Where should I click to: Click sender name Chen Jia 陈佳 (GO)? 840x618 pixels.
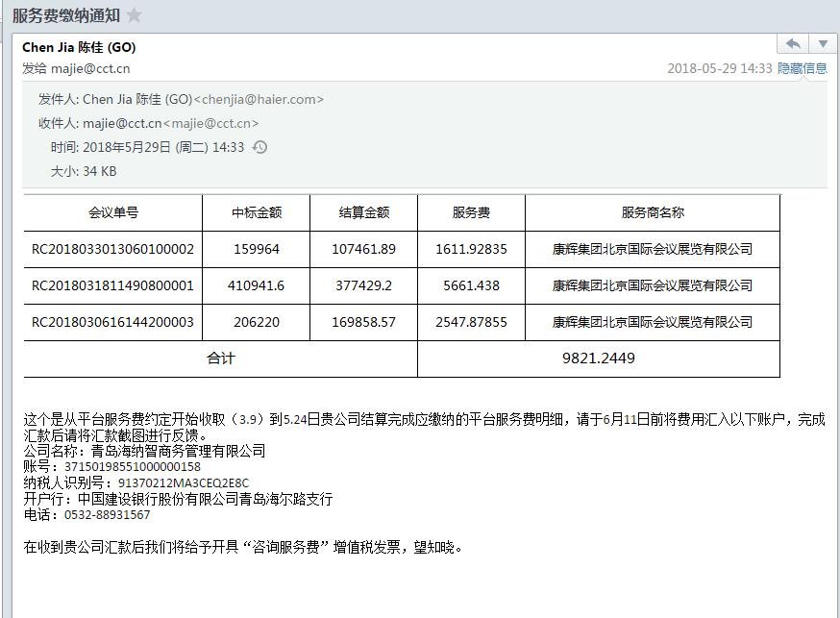pyautogui.click(x=79, y=47)
